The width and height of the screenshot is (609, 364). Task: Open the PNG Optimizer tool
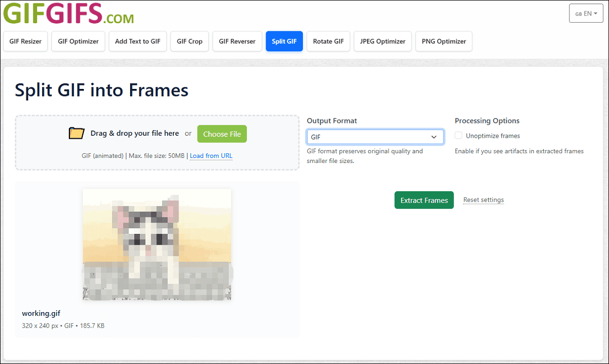pos(443,41)
